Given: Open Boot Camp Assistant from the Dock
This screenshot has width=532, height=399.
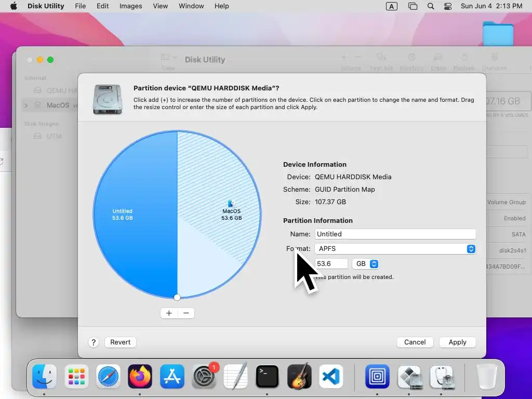Looking at the screenshot, I should 409,376.
